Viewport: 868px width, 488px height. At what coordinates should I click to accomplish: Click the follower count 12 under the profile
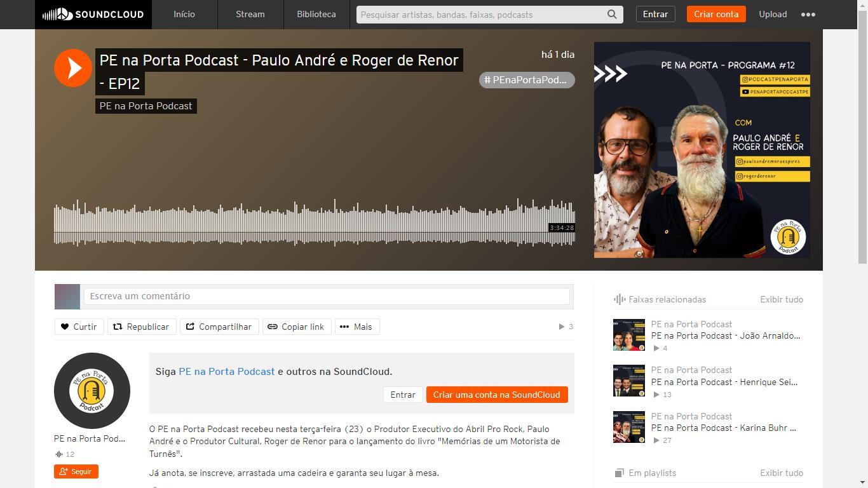65,454
